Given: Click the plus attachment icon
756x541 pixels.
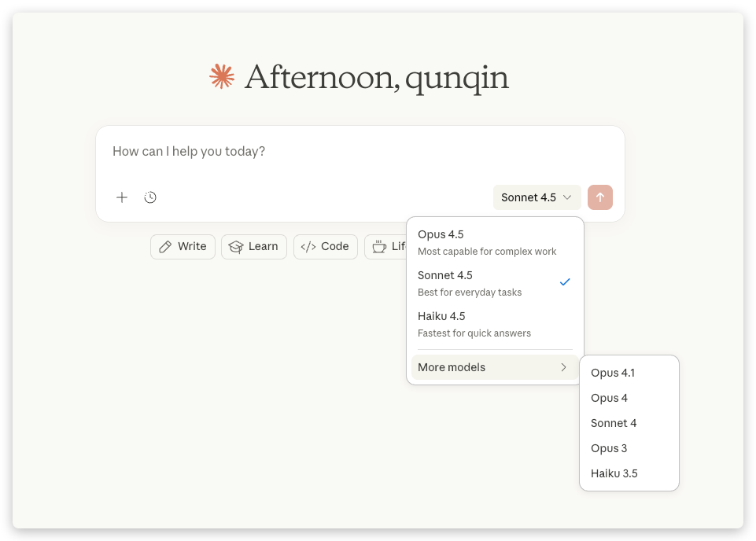Looking at the screenshot, I should pos(122,197).
